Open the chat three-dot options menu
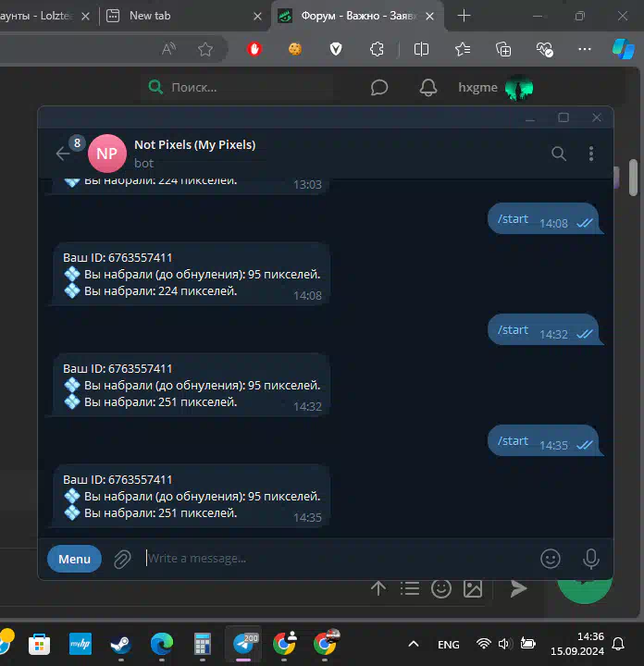 pyautogui.click(x=591, y=154)
